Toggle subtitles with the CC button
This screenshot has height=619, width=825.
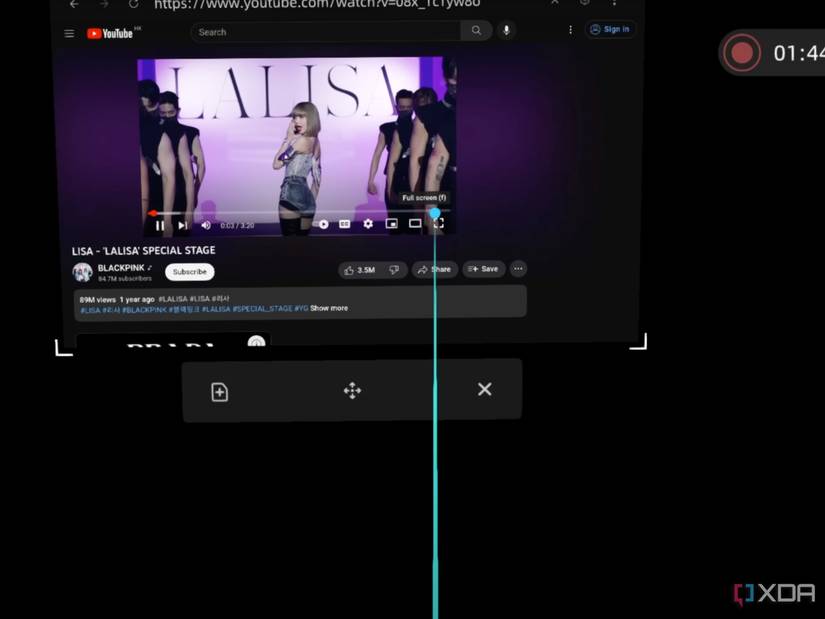coord(345,224)
